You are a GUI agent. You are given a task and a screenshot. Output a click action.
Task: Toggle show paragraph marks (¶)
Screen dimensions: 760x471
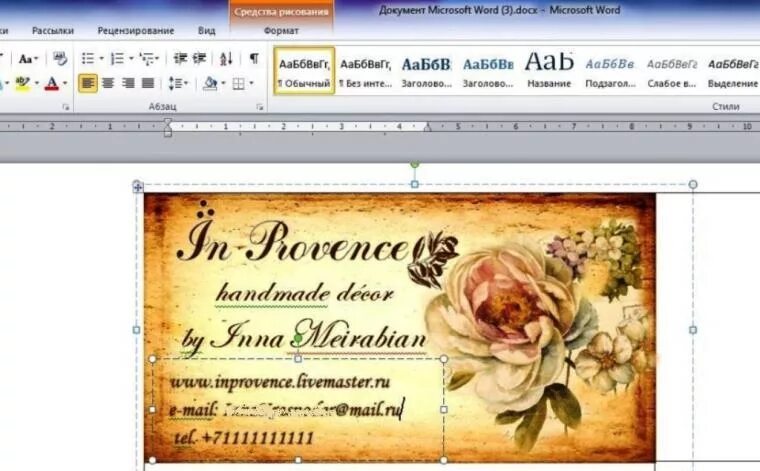(253, 59)
